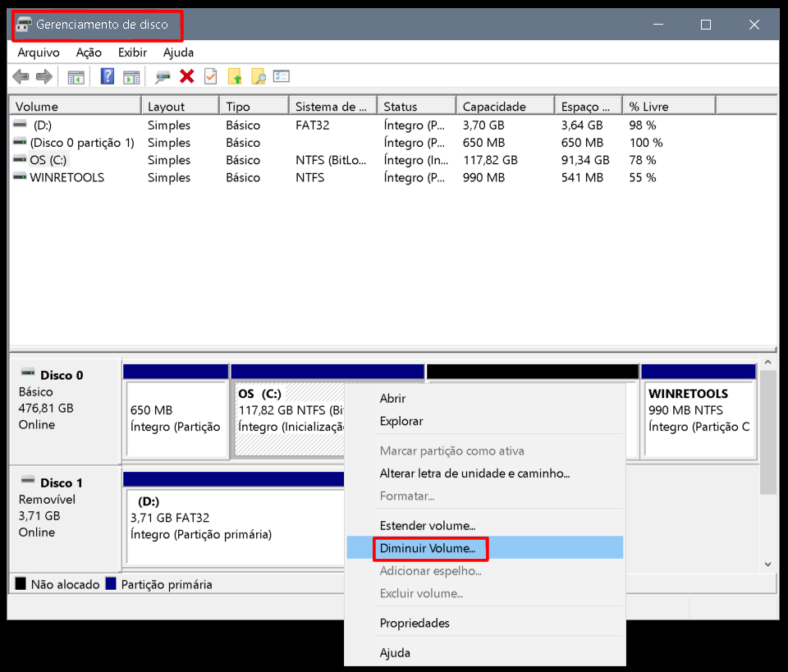Viewport: 788px width, 672px height.
Task: Sort by the Capacidade column header
Action: (x=506, y=107)
